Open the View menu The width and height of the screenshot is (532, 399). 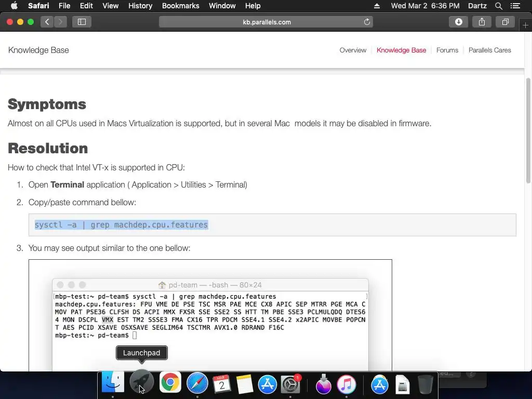click(110, 6)
